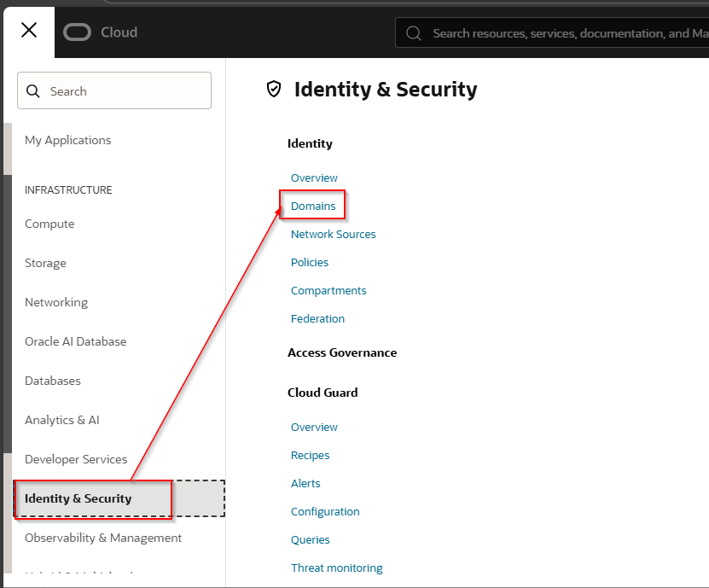Go to Compartments page
The width and height of the screenshot is (709, 588).
(x=328, y=290)
